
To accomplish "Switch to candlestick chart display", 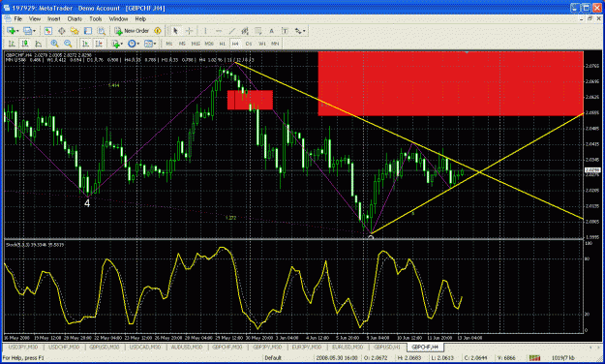I will click(x=25, y=44).
